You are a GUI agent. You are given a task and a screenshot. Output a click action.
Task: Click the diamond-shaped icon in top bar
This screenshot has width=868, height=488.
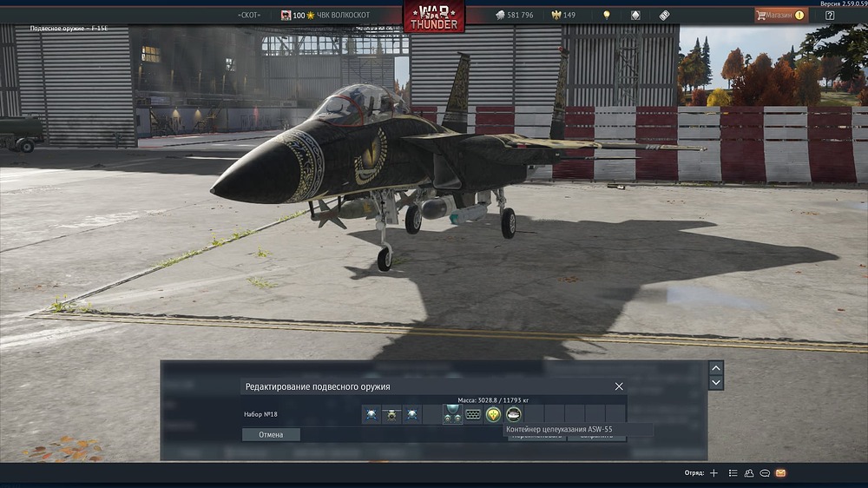[635, 15]
